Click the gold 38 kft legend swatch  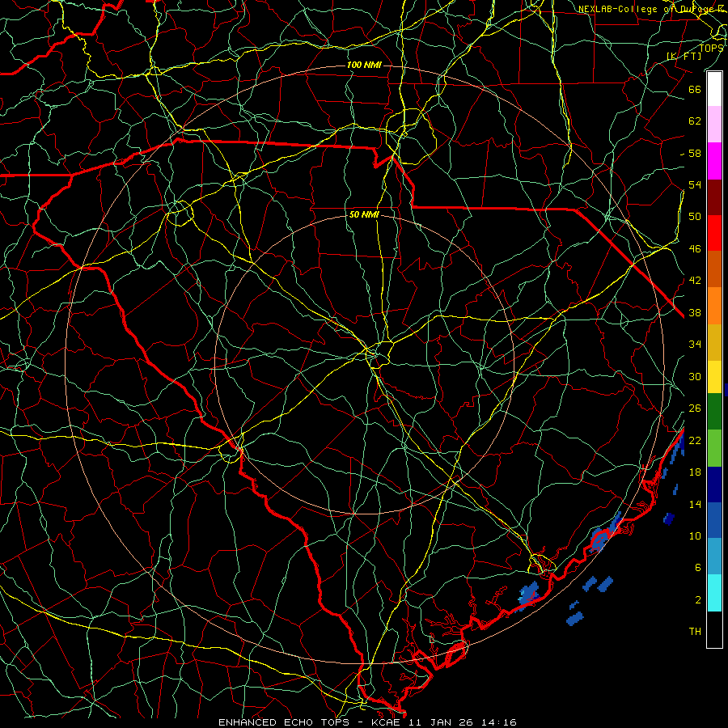click(714, 342)
